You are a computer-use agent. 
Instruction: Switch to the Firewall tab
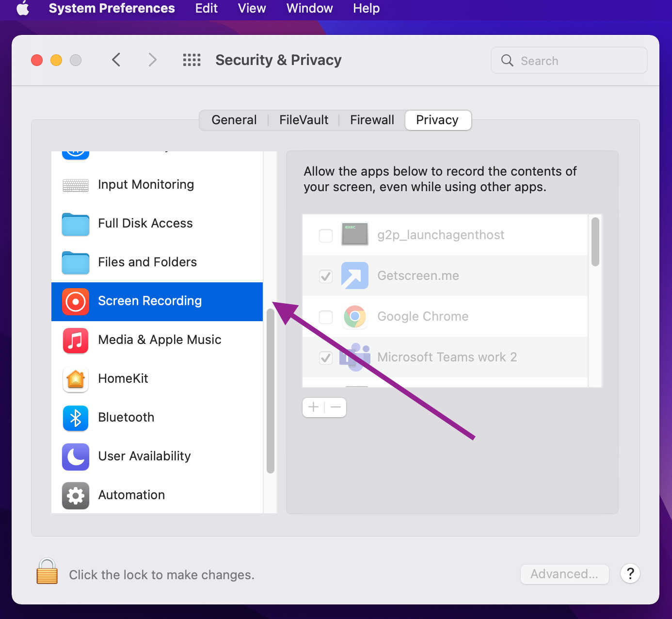pyautogui.click(x=372, y=120)
